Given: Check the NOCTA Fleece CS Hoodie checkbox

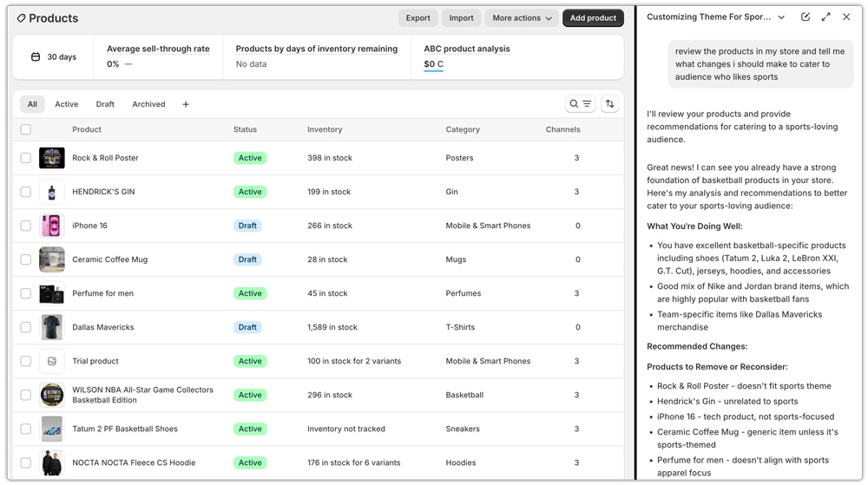Looking at the screenshot, I should (25, 463).
